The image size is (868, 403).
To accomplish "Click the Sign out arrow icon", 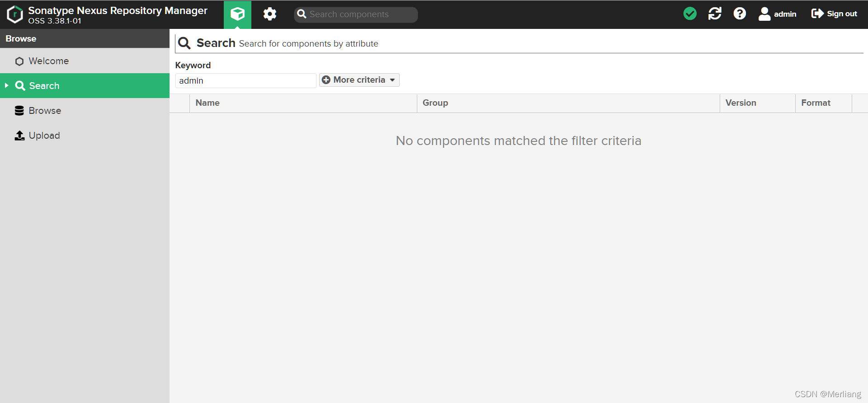I will pos(817,14).
